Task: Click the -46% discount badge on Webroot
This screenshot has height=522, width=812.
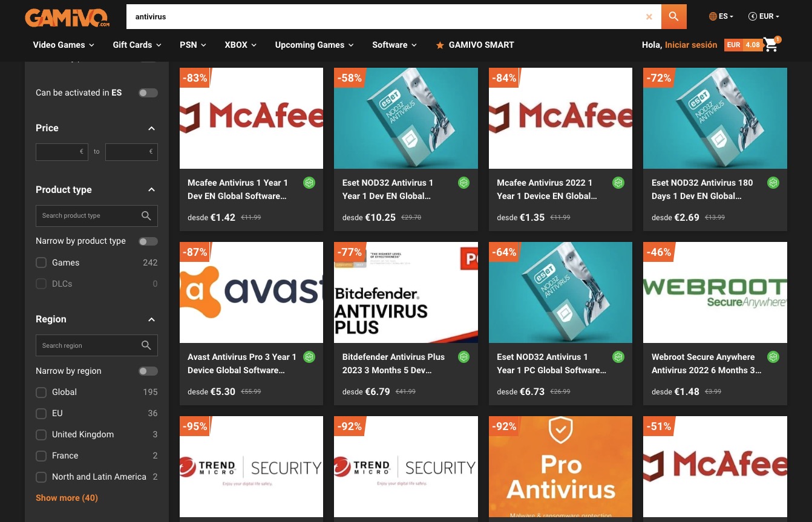Action: 659,252
